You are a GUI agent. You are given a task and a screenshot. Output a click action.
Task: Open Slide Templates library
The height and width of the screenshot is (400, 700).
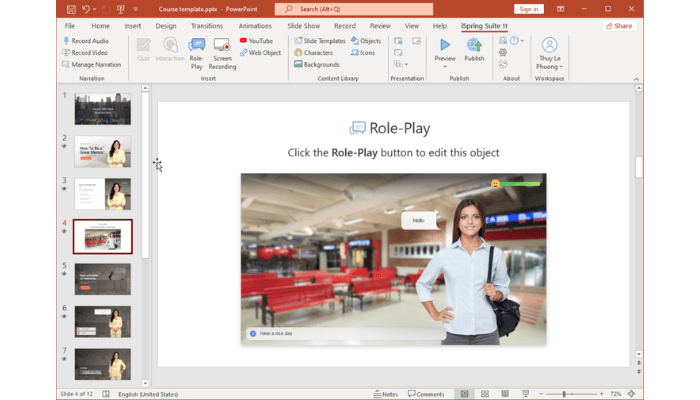(320, 41)
